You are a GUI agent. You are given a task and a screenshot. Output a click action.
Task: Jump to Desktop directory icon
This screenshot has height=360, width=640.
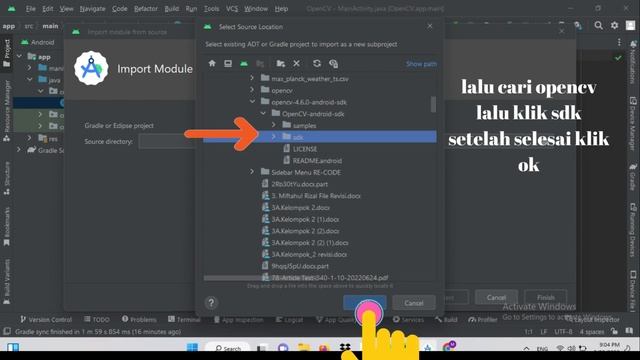[228, 64]
